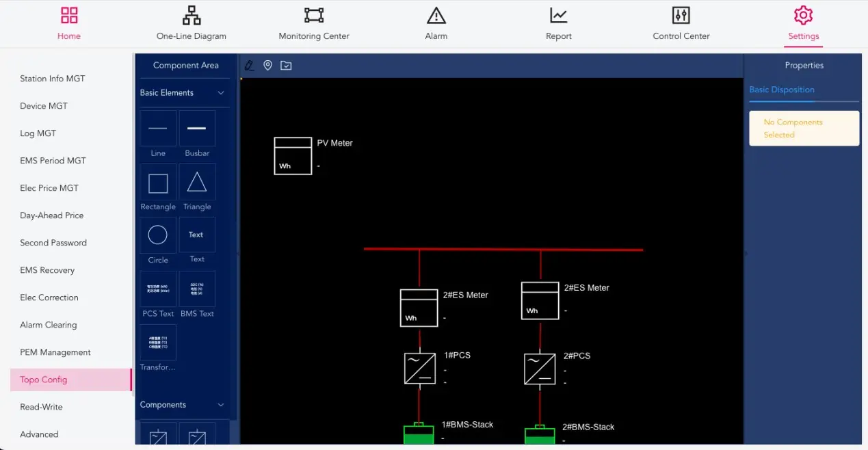Select the Transformer text element
The image size is (868, 450).
click(158, 342)
